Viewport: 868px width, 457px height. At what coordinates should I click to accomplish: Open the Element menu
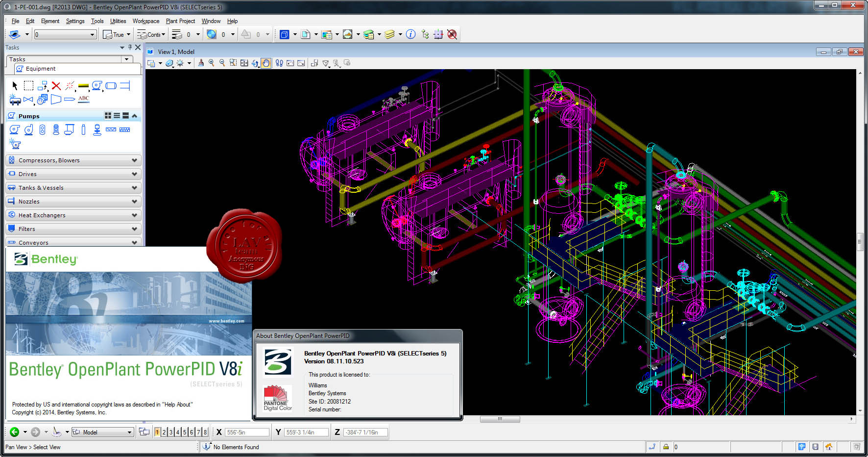point(50,21)
